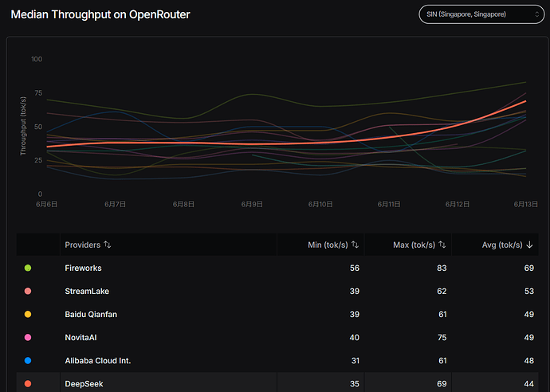Click the Providers column header text
The width and height of the screenshot is (550, 392).
click(83, 245)
